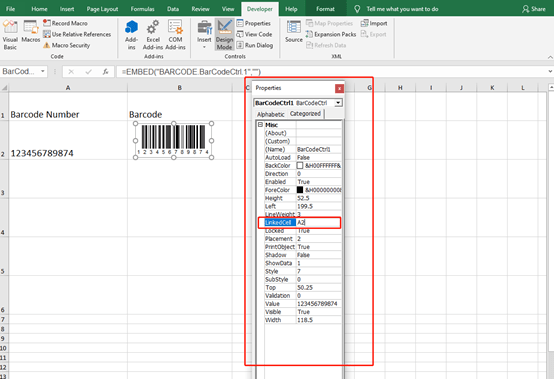Open the Format tab
Image resolution: width=554 pixels, height=379 pixels.
(x=325, y=9)
